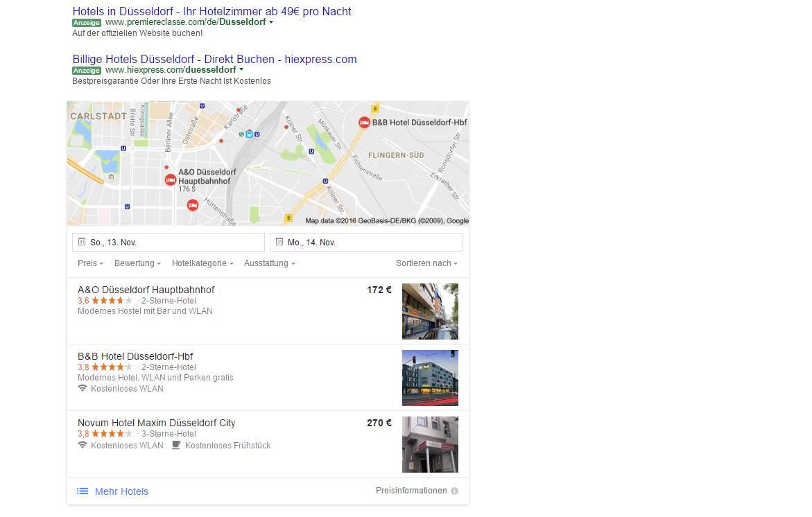812x517 pixels.
Task: Click the train station icon on map
Action: point(249,134)
